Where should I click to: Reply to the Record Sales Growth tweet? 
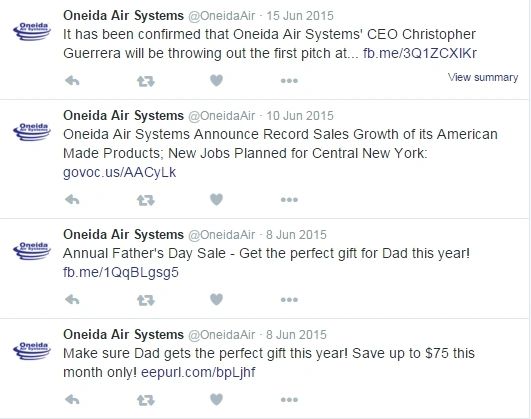click(x=72, y=200)
